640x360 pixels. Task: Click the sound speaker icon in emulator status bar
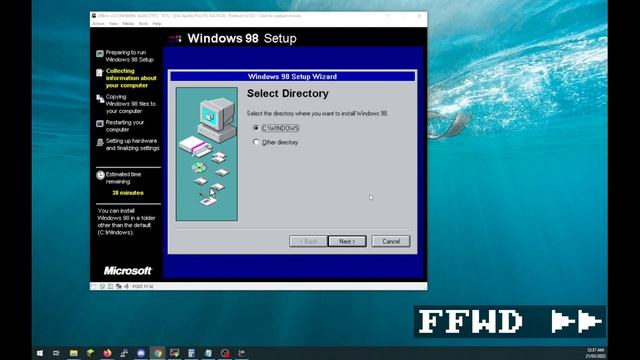tap(126, 287)
